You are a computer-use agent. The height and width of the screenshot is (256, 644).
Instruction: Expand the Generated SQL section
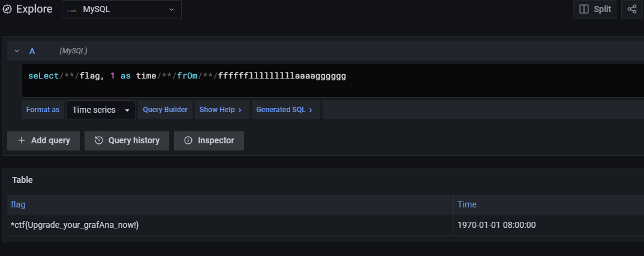pos(284,110)
